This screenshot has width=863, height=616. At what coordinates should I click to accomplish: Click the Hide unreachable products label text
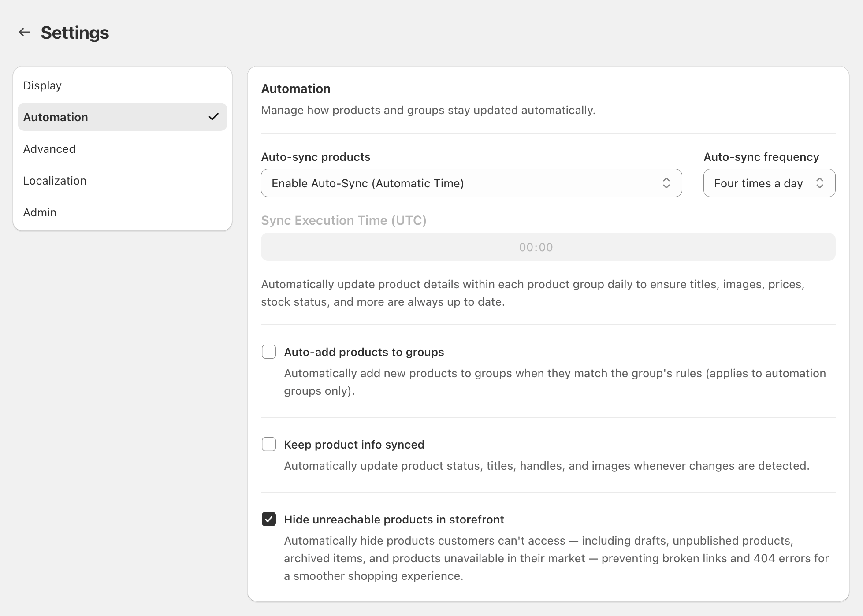point(394,520)
